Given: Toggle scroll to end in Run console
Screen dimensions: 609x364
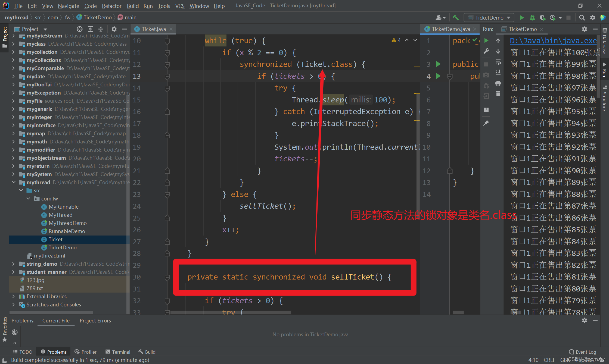Looking at the screenshot, I should tap(498, 73).
